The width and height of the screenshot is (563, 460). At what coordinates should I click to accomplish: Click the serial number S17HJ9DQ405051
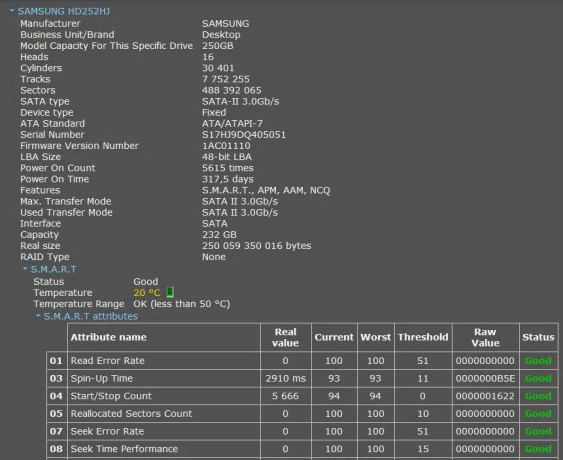click(244, 135)
